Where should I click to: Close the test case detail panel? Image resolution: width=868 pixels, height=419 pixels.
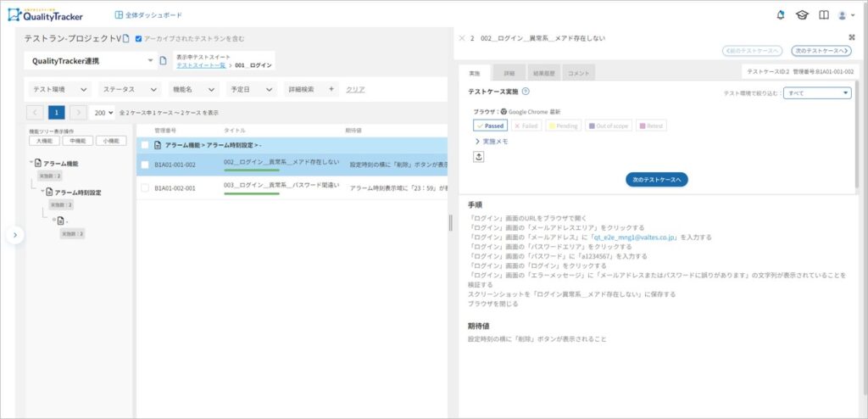pos(461,38)
